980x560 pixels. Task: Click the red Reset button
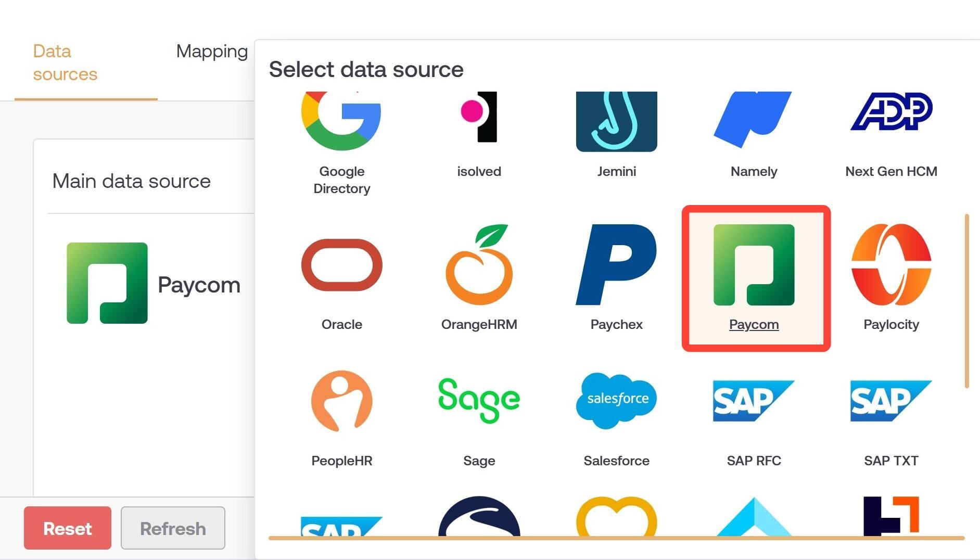(x=68, y=528)
